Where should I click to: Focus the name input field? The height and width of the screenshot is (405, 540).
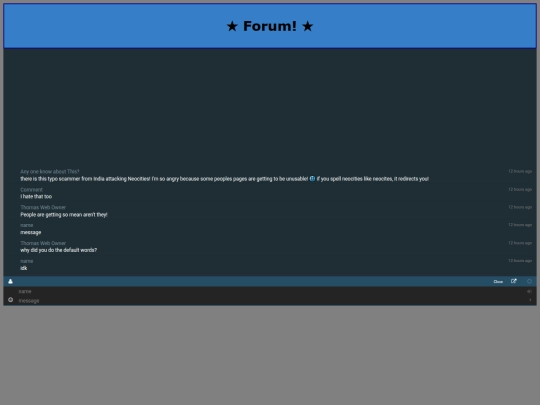tap(271, 291)
